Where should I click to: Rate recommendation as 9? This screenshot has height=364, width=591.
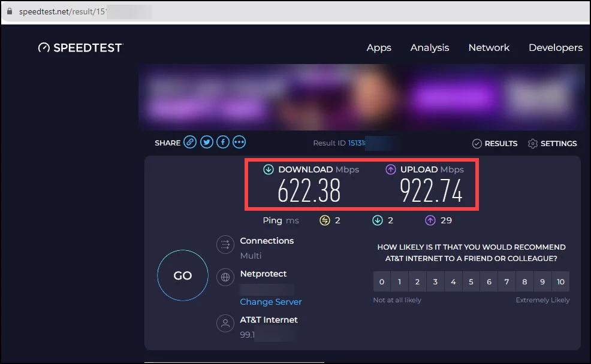(x=542, y=281)
